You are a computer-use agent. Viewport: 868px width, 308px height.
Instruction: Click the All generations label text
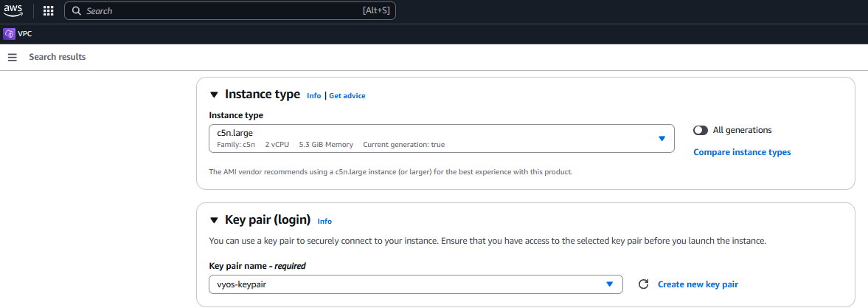tap(742, 130)
